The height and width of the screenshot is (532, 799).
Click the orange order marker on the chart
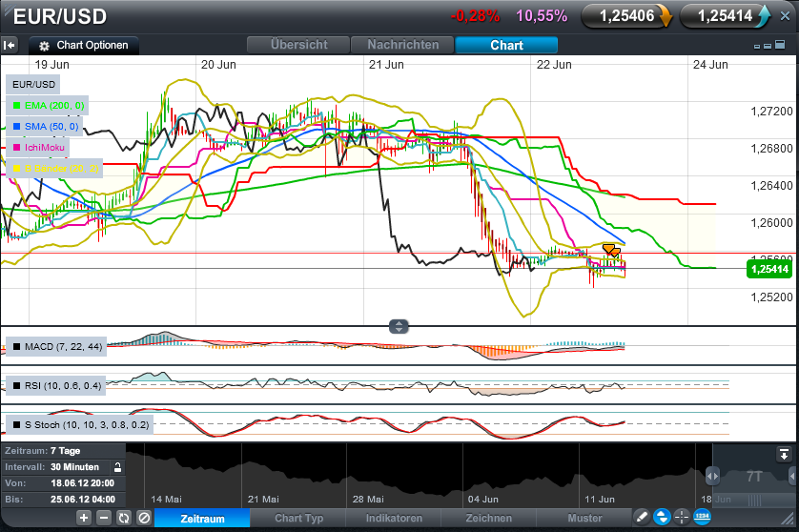(611, 250)
